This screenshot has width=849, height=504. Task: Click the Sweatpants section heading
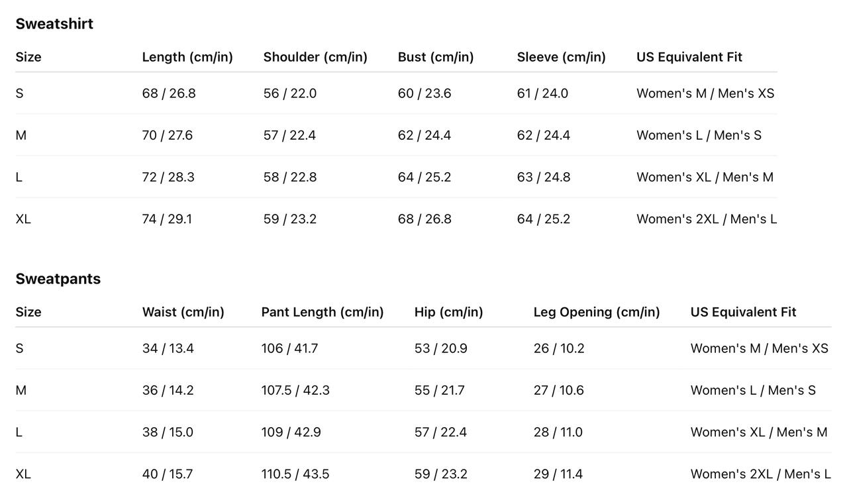58,279
